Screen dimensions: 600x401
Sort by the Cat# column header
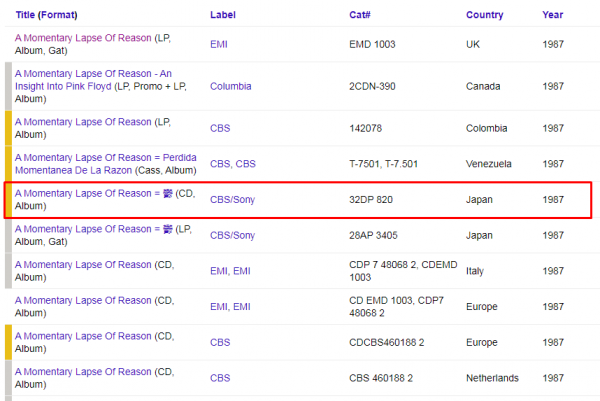click(x=360, y=15)
